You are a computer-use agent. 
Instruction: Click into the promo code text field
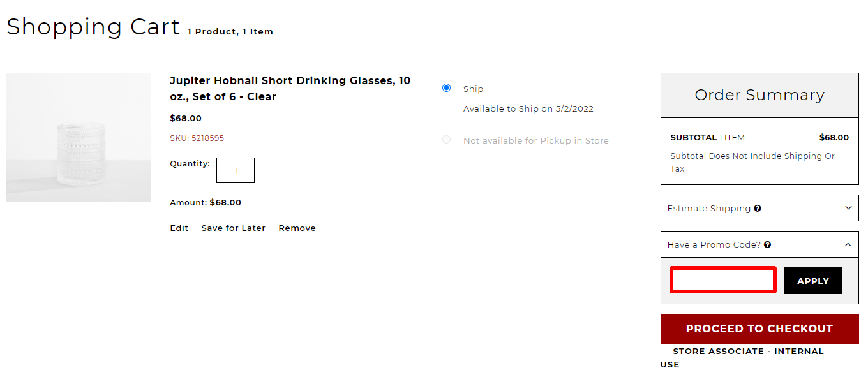point(722,281)
